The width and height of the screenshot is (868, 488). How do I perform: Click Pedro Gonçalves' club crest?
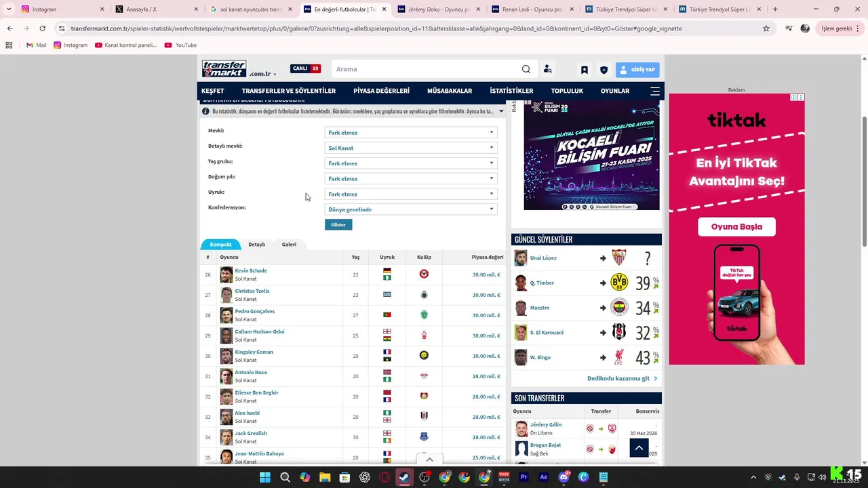click(x=424, y=315)
